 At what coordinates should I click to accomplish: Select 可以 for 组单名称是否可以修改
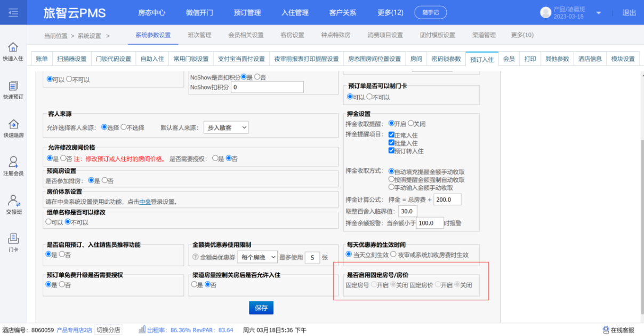point(49,222)
